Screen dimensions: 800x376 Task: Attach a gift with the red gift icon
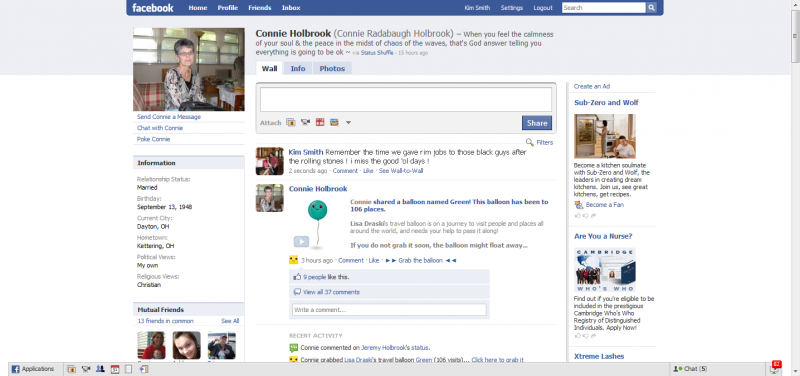pyautogui.click(x=320, y=122)
